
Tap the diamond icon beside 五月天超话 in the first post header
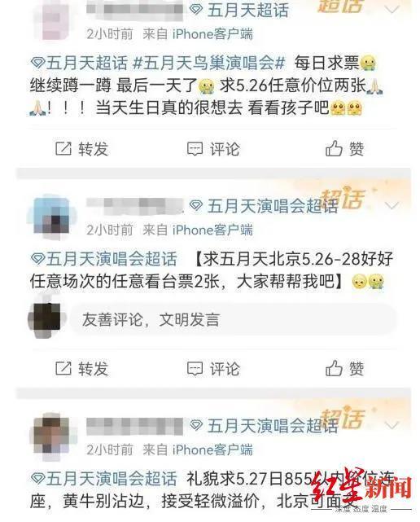196,10
